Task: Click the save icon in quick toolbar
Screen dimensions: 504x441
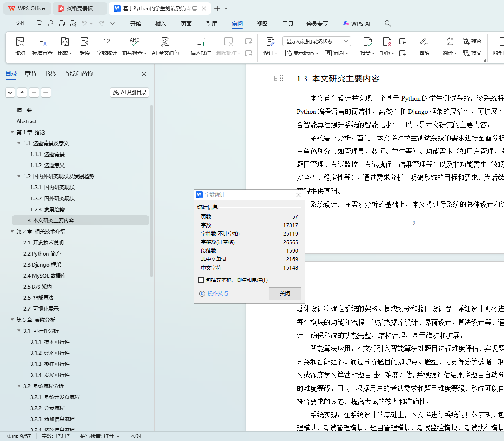Action: 39,23
